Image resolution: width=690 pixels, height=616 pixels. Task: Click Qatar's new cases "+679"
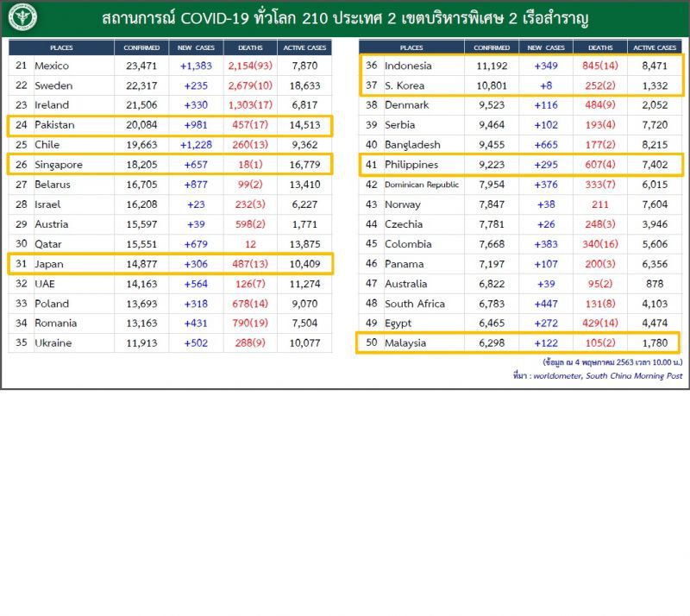point(196,244)
